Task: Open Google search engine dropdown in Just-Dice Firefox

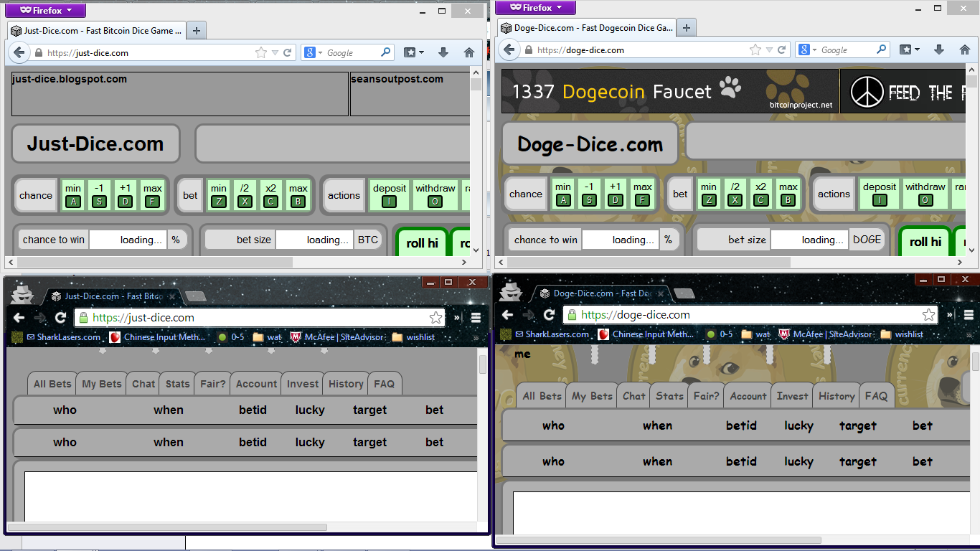Action: click(311, 52)
